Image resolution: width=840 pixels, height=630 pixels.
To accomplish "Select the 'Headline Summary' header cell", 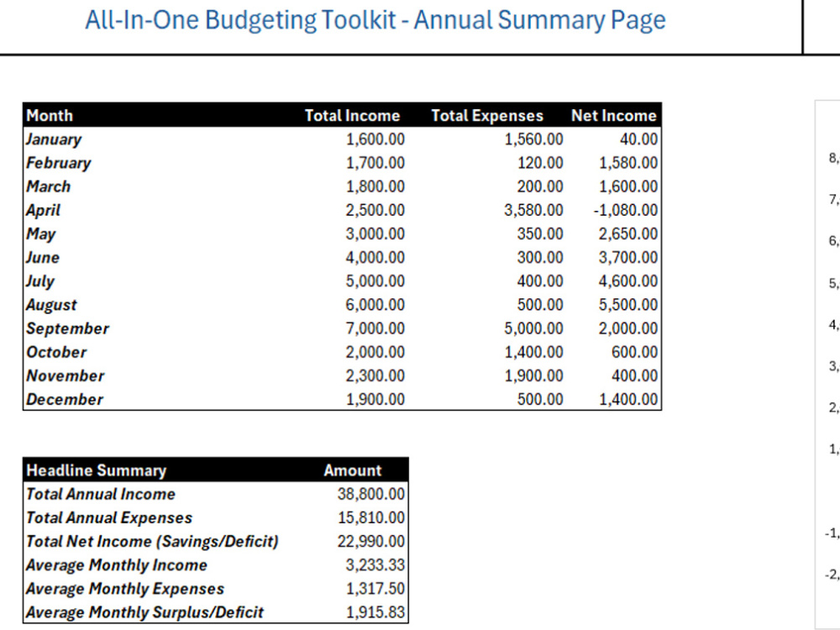I will click(x=97, y=470).
